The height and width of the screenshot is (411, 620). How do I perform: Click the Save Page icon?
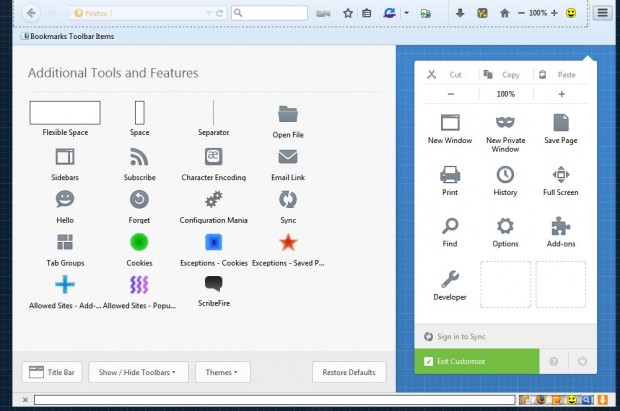tap(561, 122)
